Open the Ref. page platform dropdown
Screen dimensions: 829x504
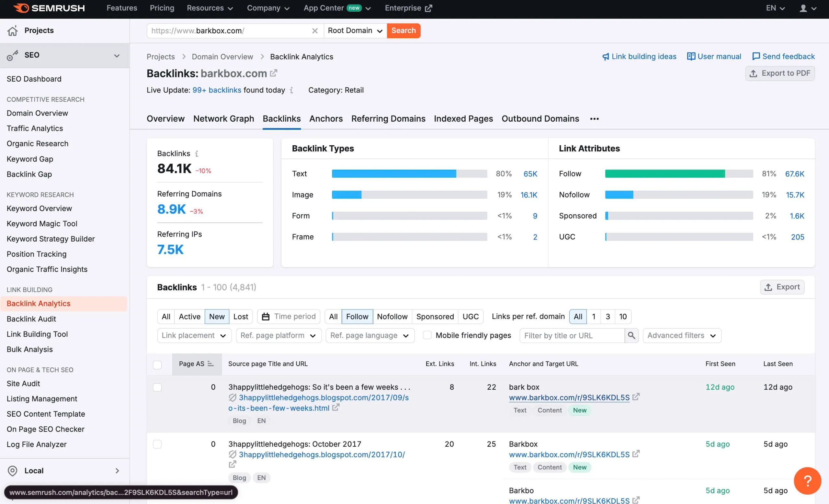coord(278,336)
